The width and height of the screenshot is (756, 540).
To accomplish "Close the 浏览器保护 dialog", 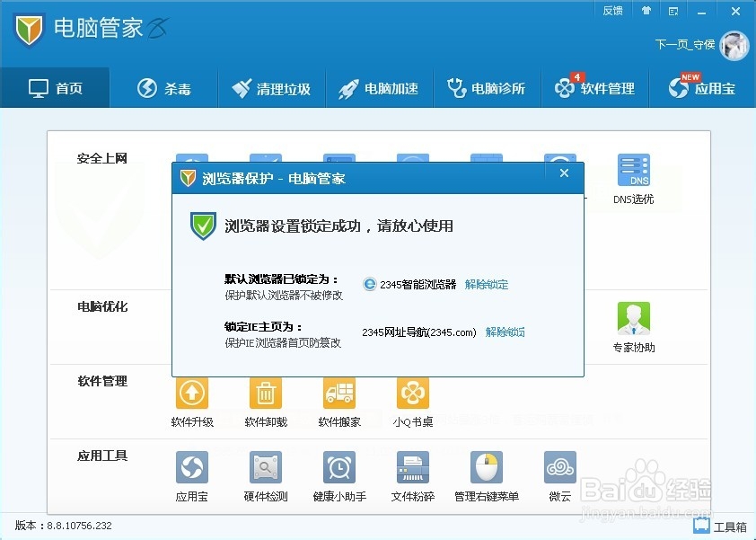I will click(564, 173).
